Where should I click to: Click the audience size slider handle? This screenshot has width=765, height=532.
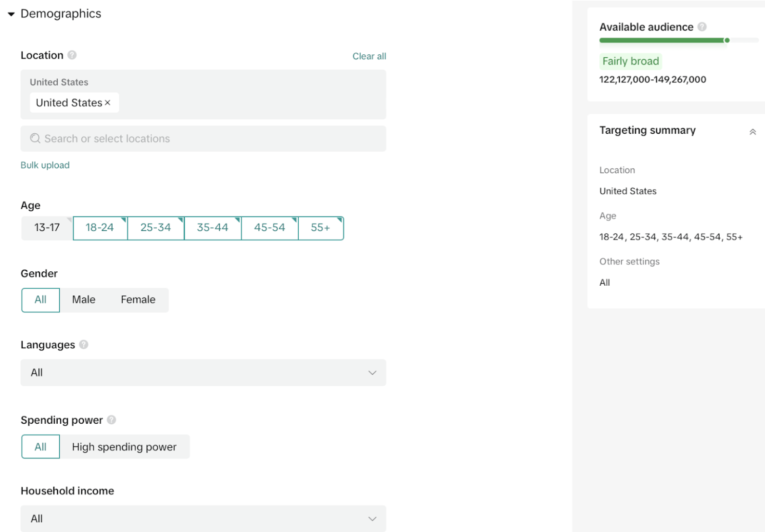tap(727, 40)
